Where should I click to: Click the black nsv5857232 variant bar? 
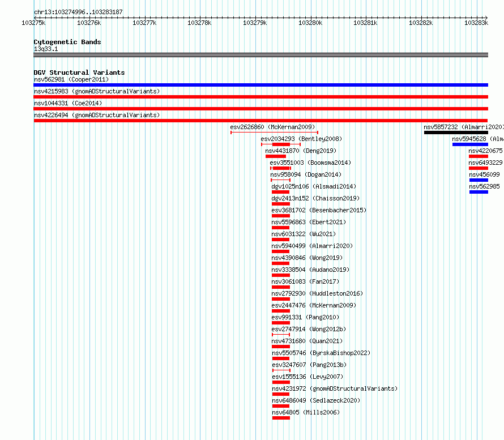click(x=456, y=133)
